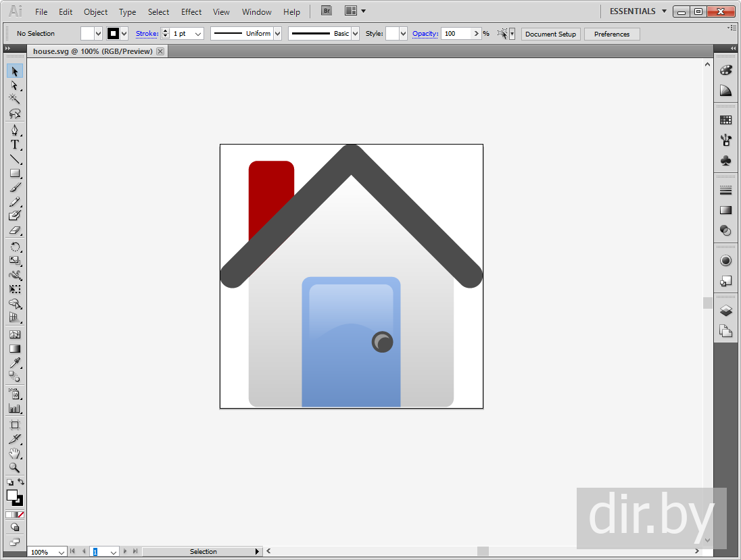This screenshot has width=741, height=560.
Task: Open the Stroke panel link
Action: (x=147, y=34)
